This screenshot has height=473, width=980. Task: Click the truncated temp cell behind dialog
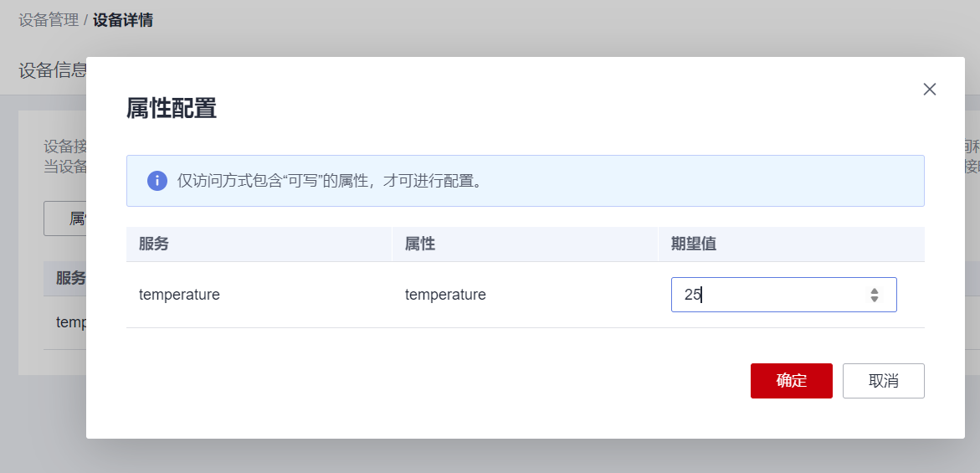(70, 322)
